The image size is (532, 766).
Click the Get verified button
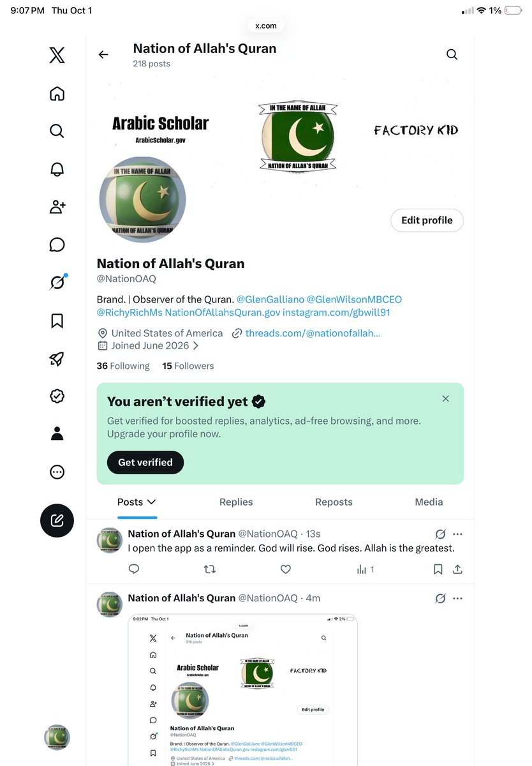click(145, 462)
